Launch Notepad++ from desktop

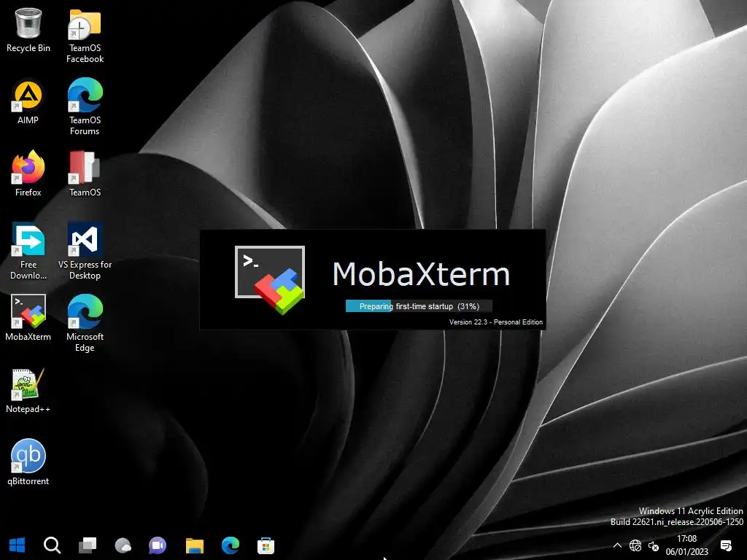click(28, 391)
